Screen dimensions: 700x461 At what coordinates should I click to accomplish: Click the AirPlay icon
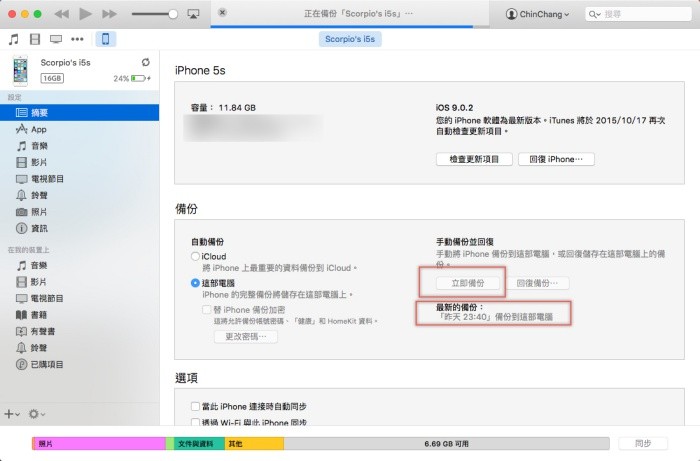[193, 15]
